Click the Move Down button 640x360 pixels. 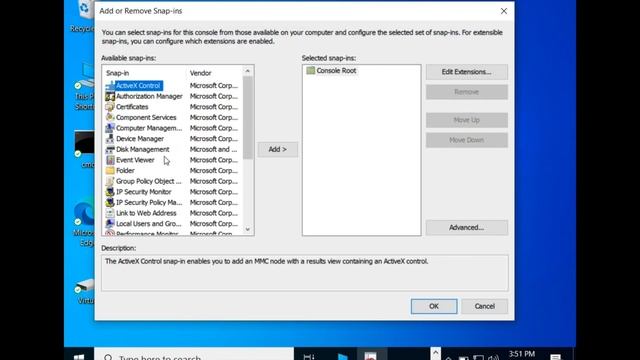tap(467, 140)
